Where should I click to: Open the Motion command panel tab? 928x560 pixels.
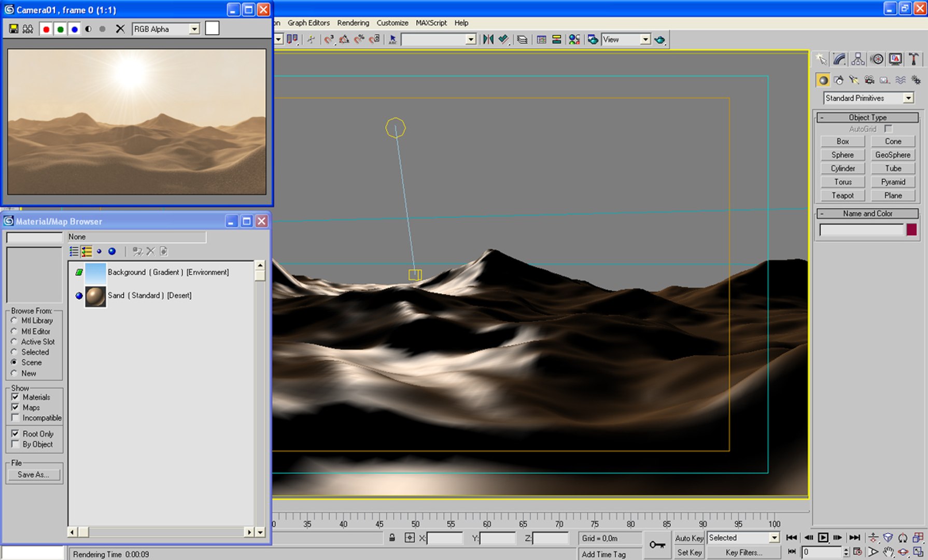pos(877,60)
